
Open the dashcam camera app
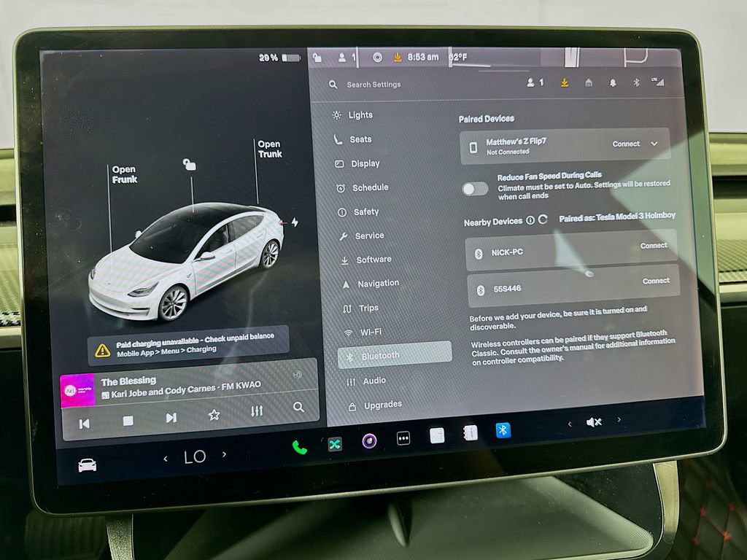[x=369, y=441]
